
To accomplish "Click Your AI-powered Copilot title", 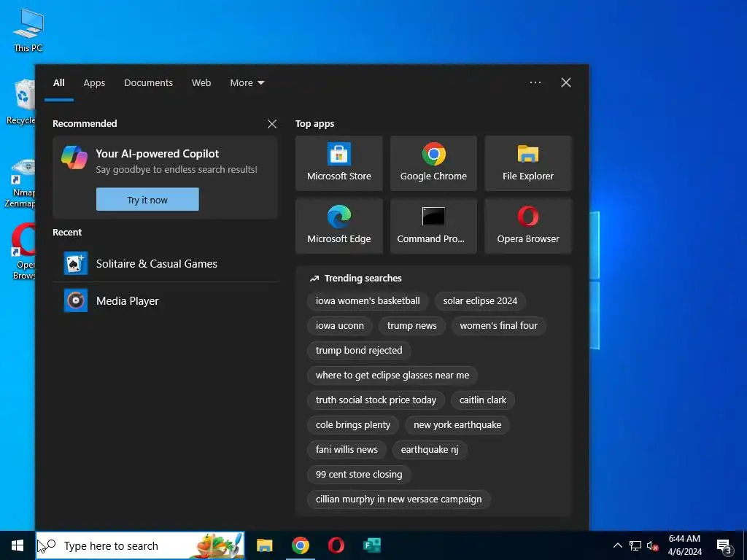I will click(x=158, y=154).
